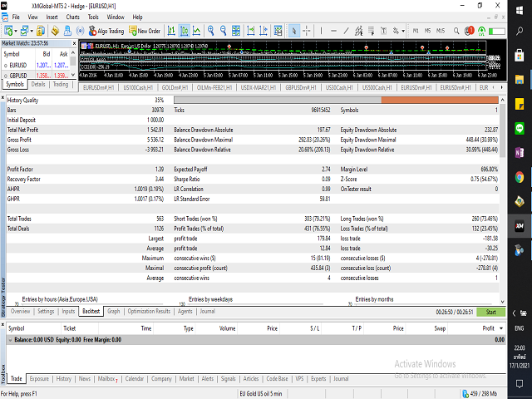
Task: Open the LINE app from taskbar
Action: click(x=519, y=130)
